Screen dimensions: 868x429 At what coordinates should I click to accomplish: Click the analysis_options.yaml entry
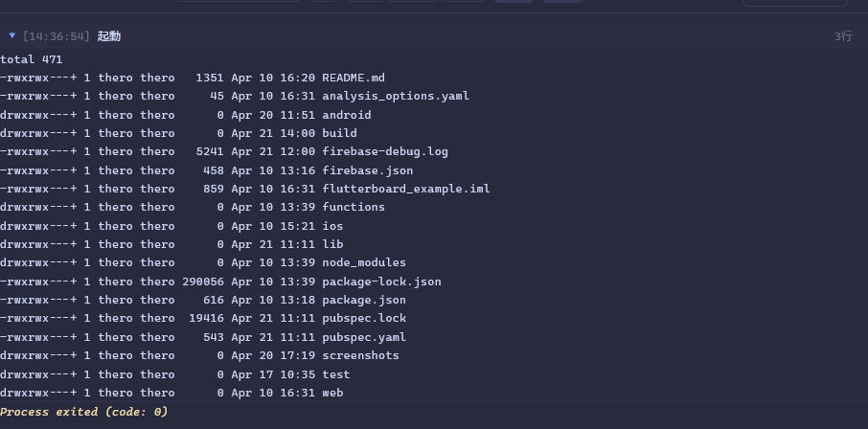click(x=395, y=96)
